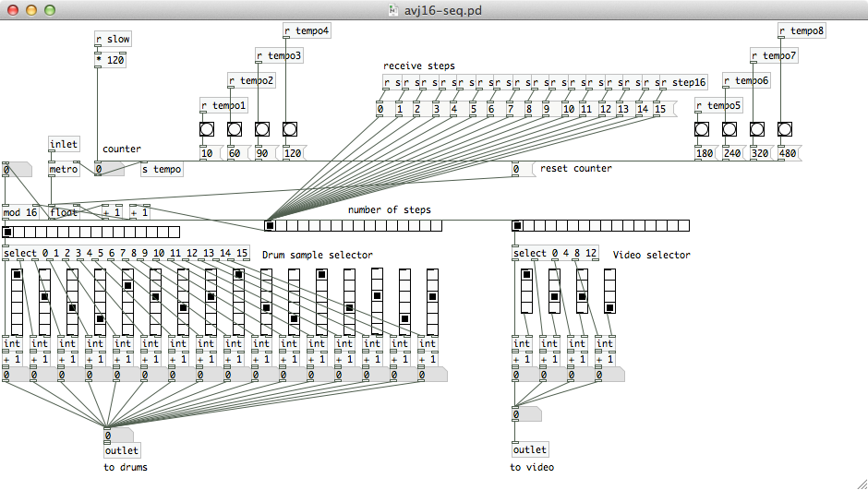Viewport: 868px width, 490px height.
Task: Click the 480 tempo message box
Action: click(788, 152)
